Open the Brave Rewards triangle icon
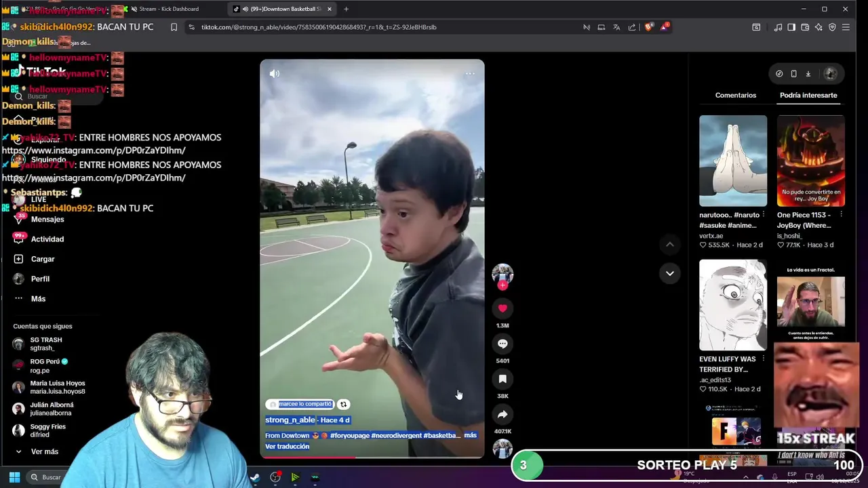868x488 pixels. (665, 27)
